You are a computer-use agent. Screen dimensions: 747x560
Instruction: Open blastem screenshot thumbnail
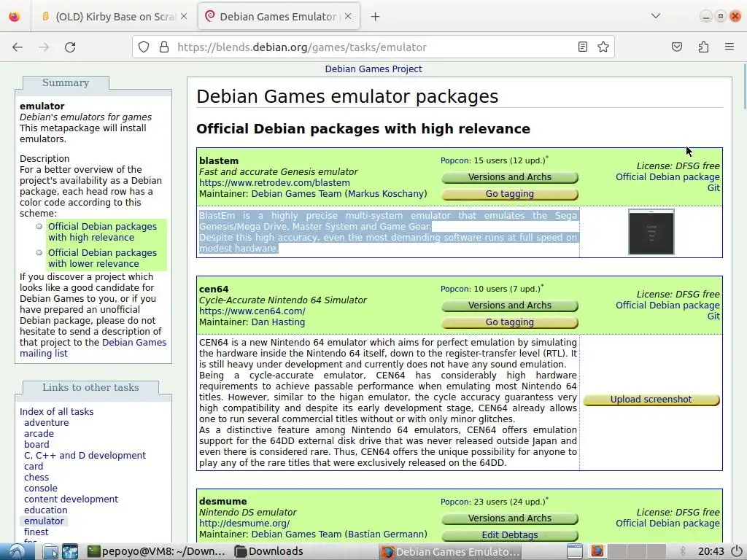(x=651, y=232)
